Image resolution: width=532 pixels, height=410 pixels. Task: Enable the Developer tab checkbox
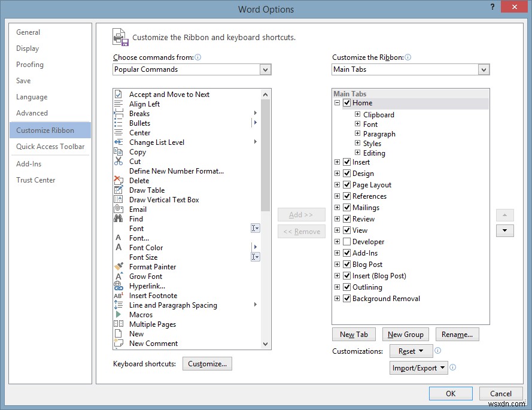pyautogui.click(x=347, y=241)
